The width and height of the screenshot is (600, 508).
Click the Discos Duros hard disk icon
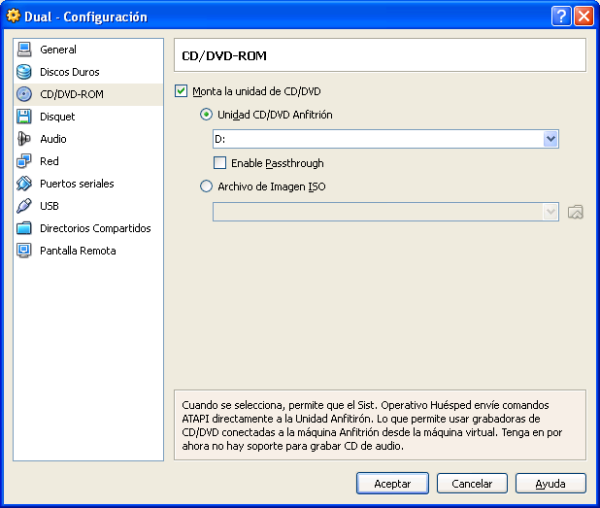tap(24, 72)
